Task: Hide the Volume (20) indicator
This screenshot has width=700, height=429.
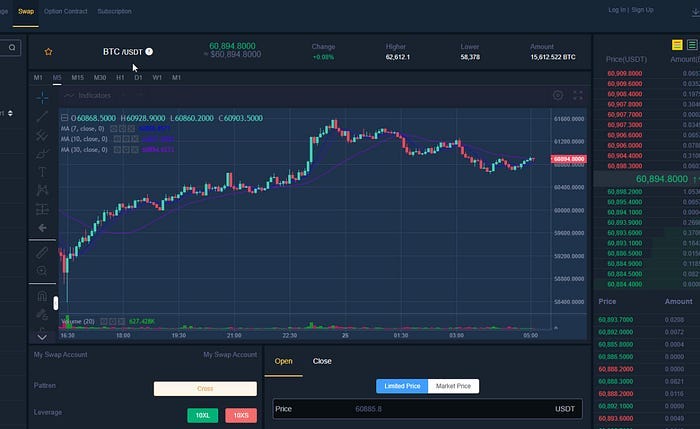Action: click(103, 321)
